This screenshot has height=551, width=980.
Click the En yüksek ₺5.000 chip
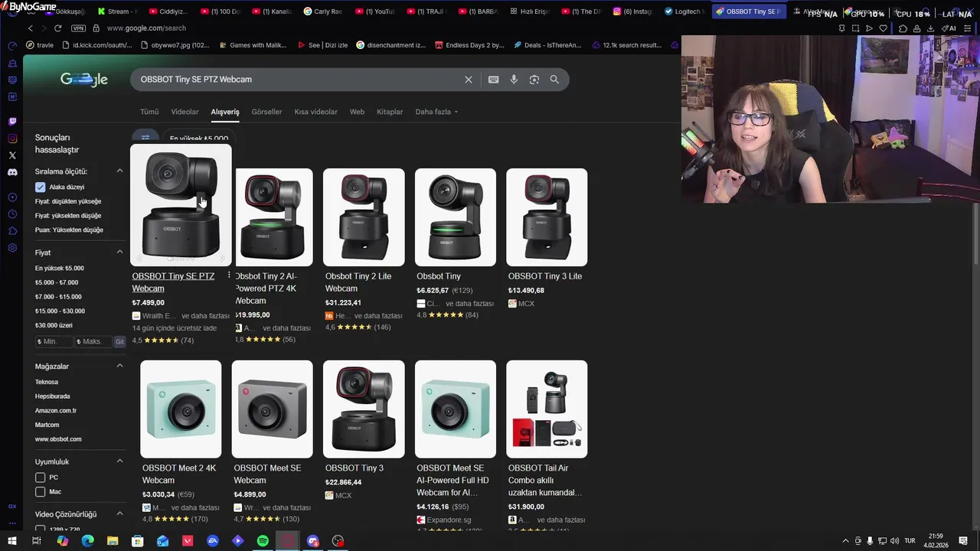(x=199, y=138)
